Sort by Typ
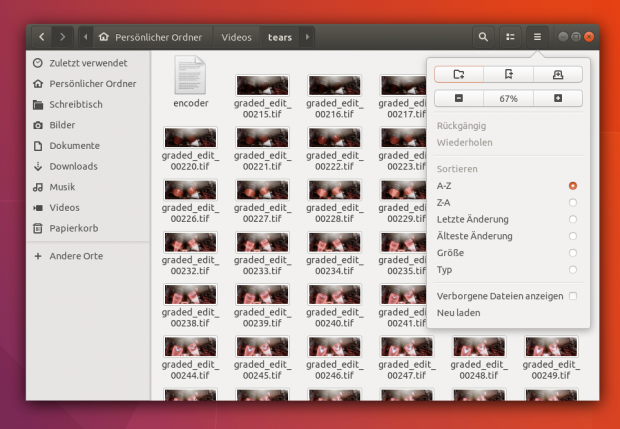This screenshot has height=429, width=620. click(508, 270)
